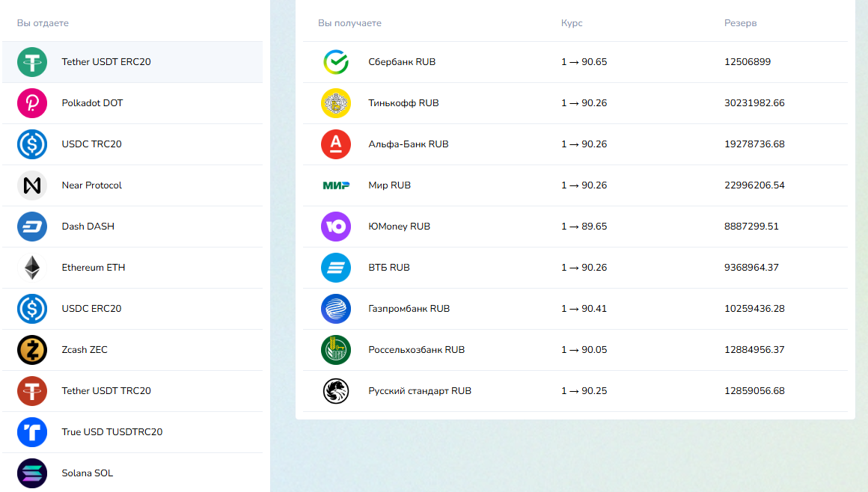Screen dimensions: 868x492
Task: Select Zcash ZEC as source currency
Action: (132, 350)
